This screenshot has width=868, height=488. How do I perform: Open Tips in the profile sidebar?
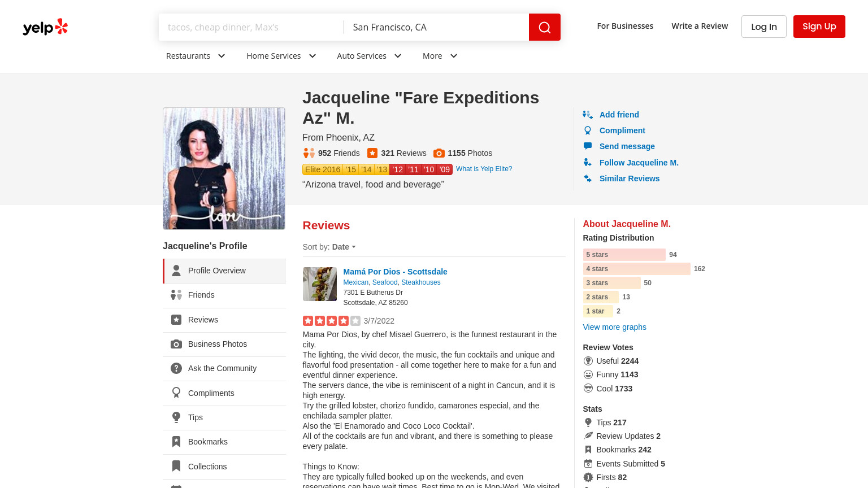tap(224, 417)
